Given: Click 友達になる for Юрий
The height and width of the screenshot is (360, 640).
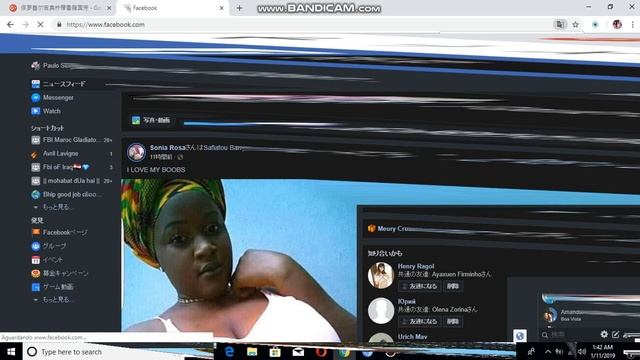Looking at the screenshot, I should click(420, 321).
